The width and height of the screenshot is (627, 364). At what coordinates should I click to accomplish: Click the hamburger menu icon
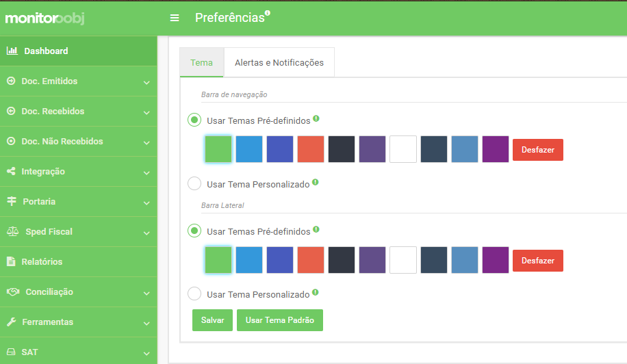[x=175, y=18]
